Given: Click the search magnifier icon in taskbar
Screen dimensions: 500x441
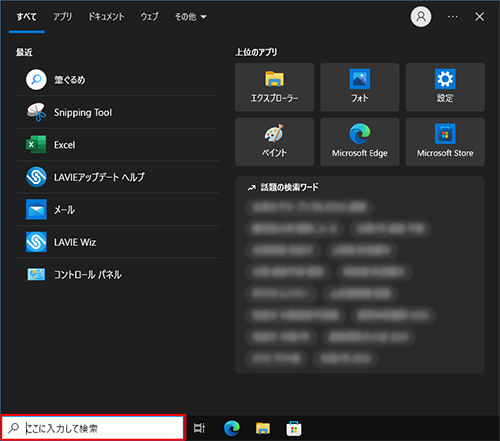Looking at the screenshot, I should [14, 428].
